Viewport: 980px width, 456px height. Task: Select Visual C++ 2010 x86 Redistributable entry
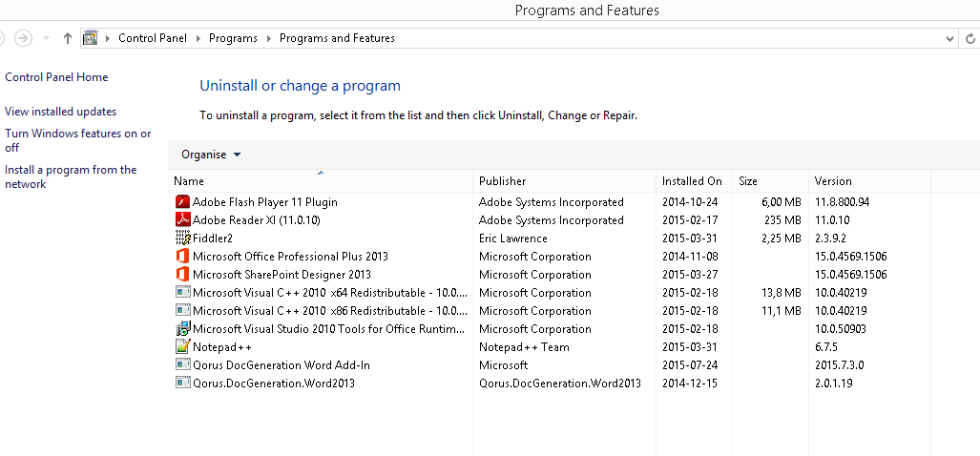click(329, 310)
